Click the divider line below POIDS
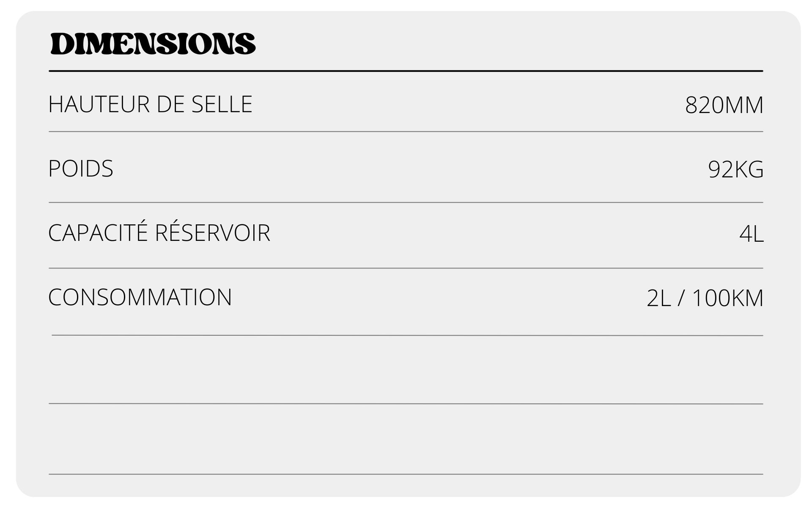Screen dimensions: 812x508 [x=406, y=202]
